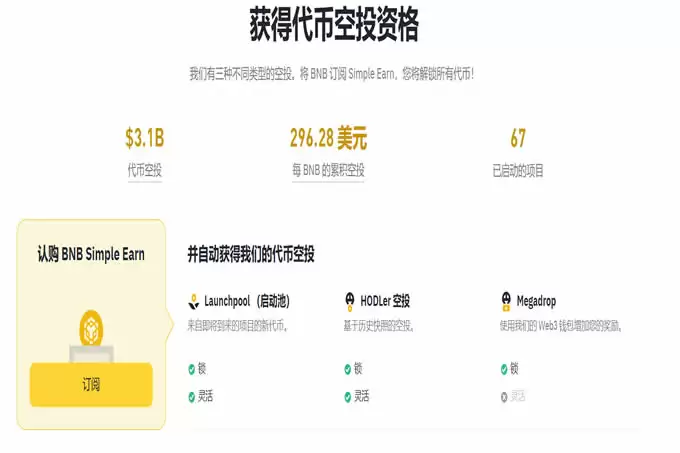Click green check next to Launchpool 锁

(191, 369)
